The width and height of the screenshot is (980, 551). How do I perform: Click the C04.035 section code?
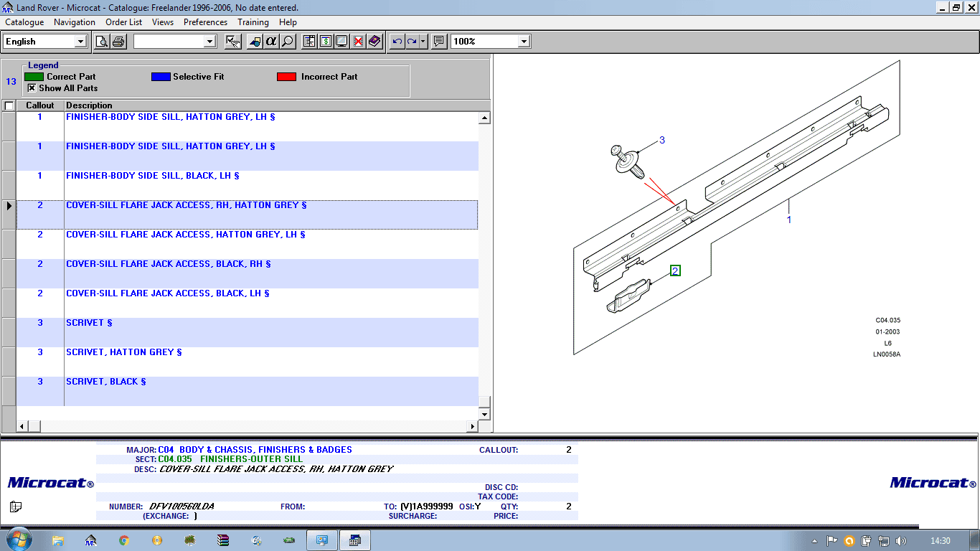point(175,459)
